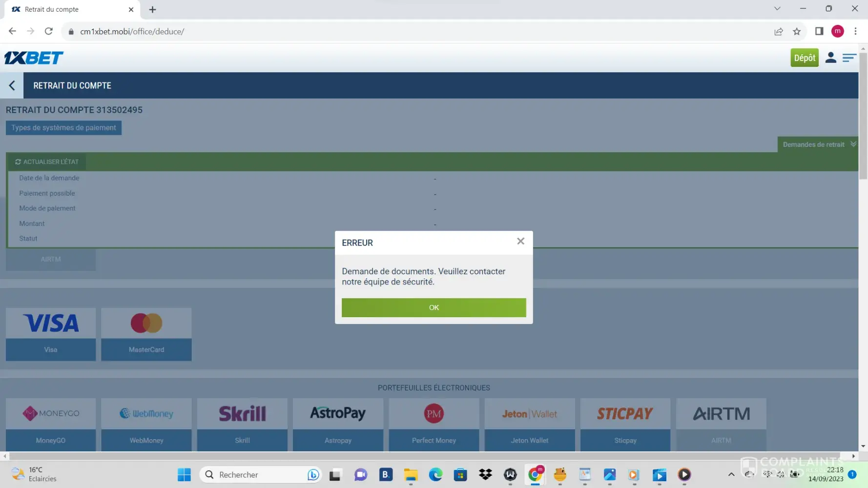Open the hamburger menu icon
The image size is (868, 488).
coord(849,58)
